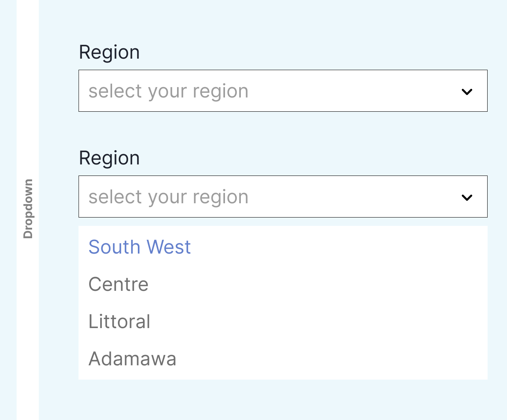The width and height of the screenshot is (507, 420).
Task: Open the first Region select box
Action: 283,91
